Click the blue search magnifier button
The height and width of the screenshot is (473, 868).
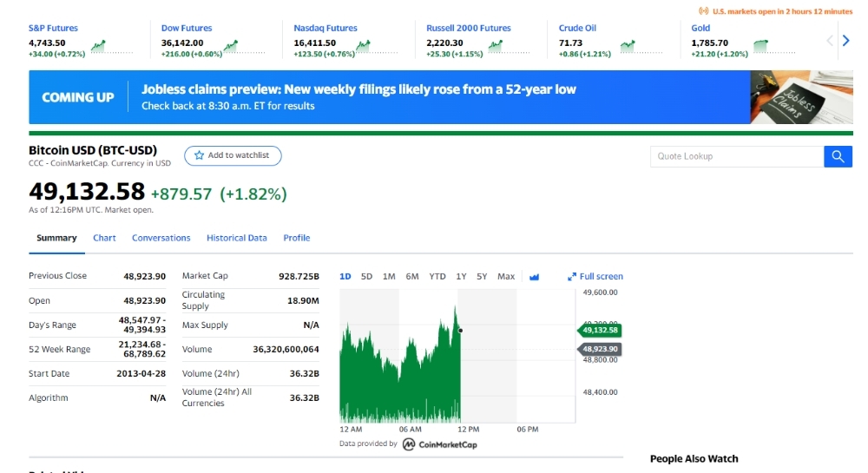(x=838, y=156)
